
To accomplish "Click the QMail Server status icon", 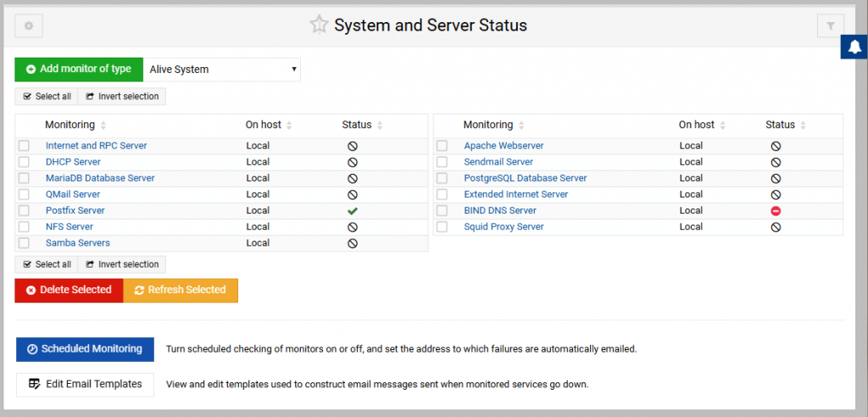I will tap(352, 194).
